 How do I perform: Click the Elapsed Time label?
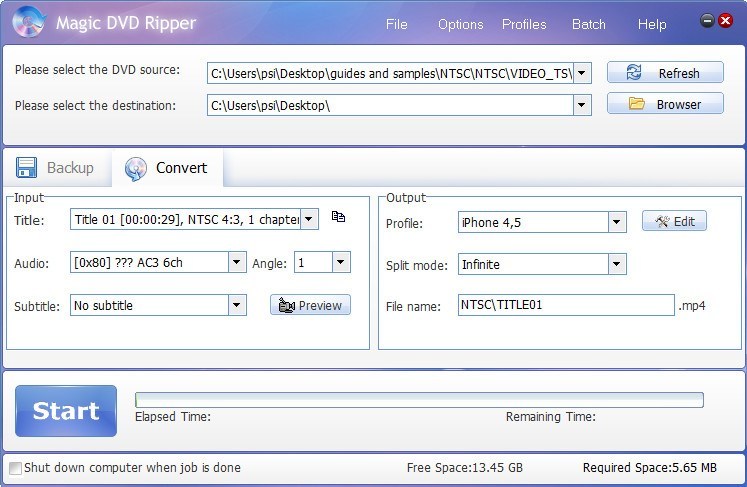(173, 416)
